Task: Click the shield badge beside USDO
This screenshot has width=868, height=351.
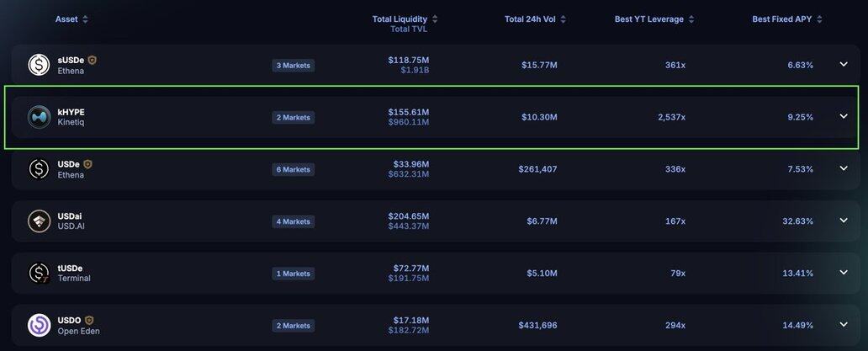Action: click(89, 321)
